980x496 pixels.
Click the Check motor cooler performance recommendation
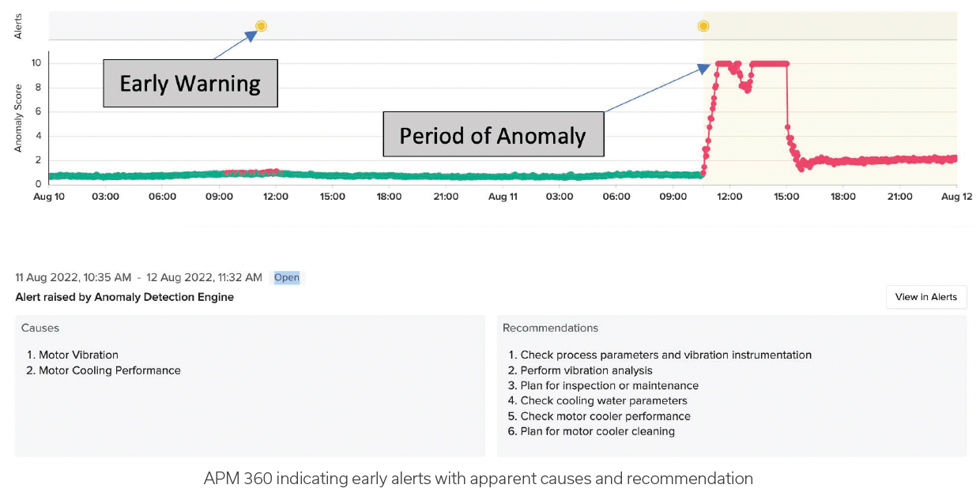605,416
